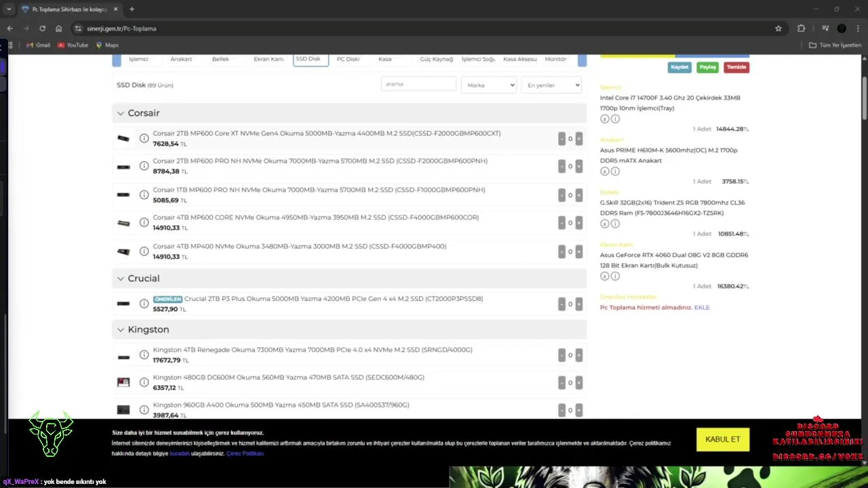Open YouTube bookmark
The width and height of the screenshot is (868, 488).
pyautogui.click(x=73, y=45)
